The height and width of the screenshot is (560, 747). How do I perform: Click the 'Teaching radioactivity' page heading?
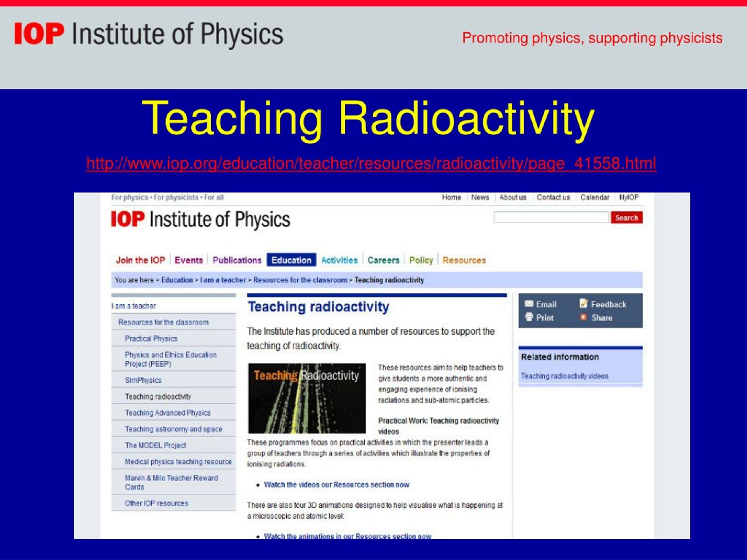(318, 307)
